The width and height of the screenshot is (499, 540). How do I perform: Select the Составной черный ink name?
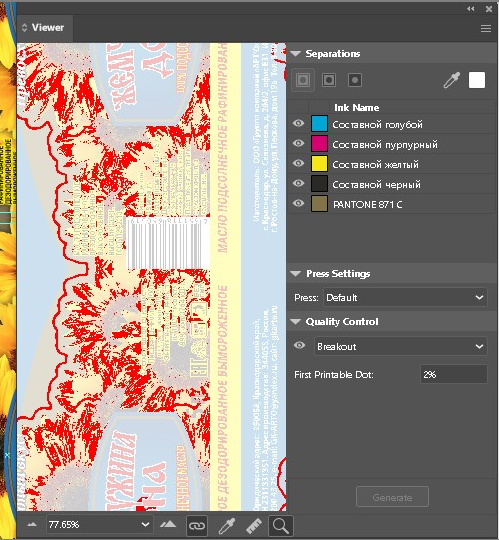pyautogui.click(x=376, y=184)
